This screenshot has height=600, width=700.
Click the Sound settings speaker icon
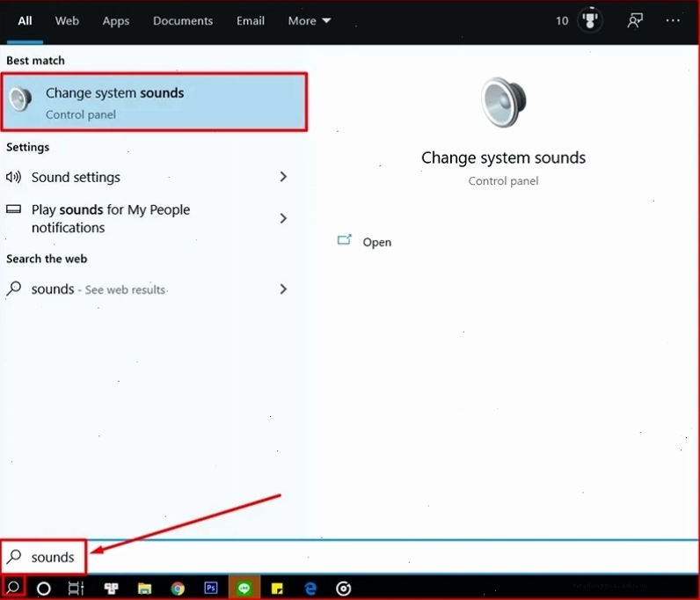[x=13, y=178]
